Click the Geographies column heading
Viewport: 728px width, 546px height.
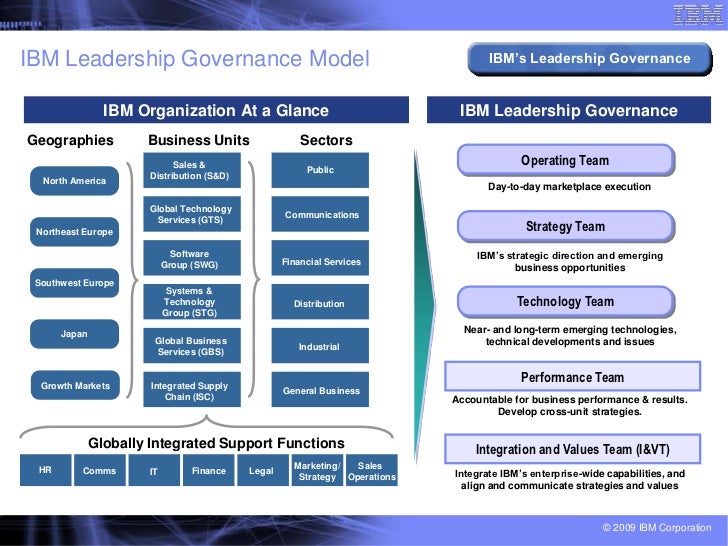point(70,140)
